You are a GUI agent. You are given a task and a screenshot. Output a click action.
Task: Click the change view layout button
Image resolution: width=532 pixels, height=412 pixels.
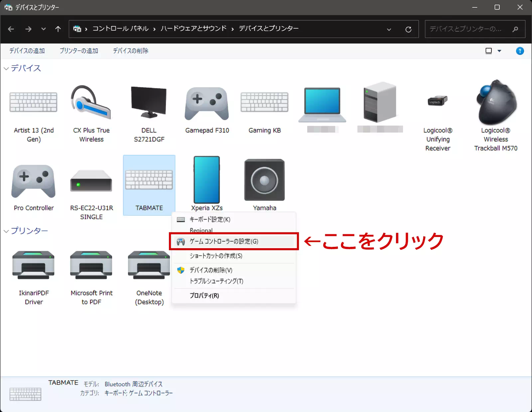click(489, 51)
